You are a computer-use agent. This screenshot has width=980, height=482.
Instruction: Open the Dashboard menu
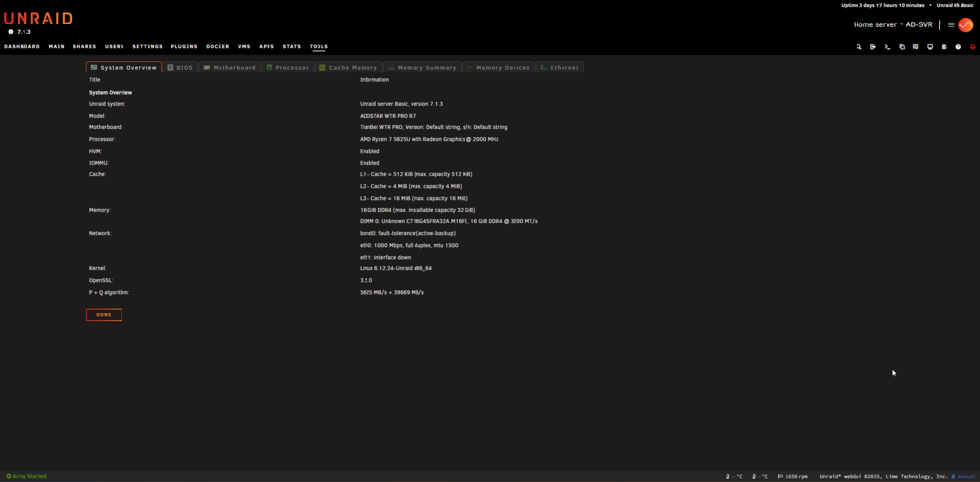tap(22, 47)
